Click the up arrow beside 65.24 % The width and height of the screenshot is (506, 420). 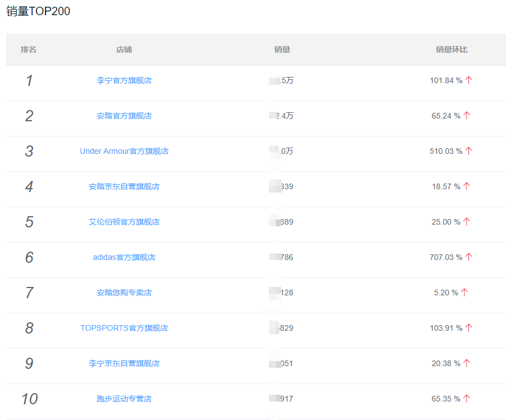[466, 116]
